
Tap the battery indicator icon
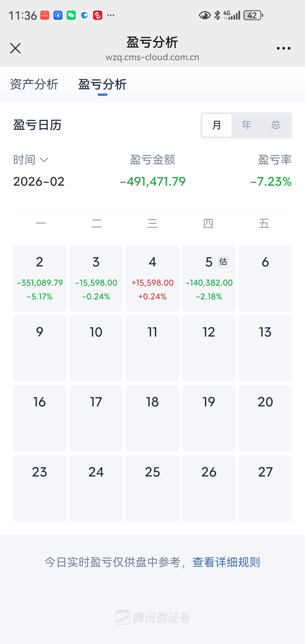coord(253,15)
